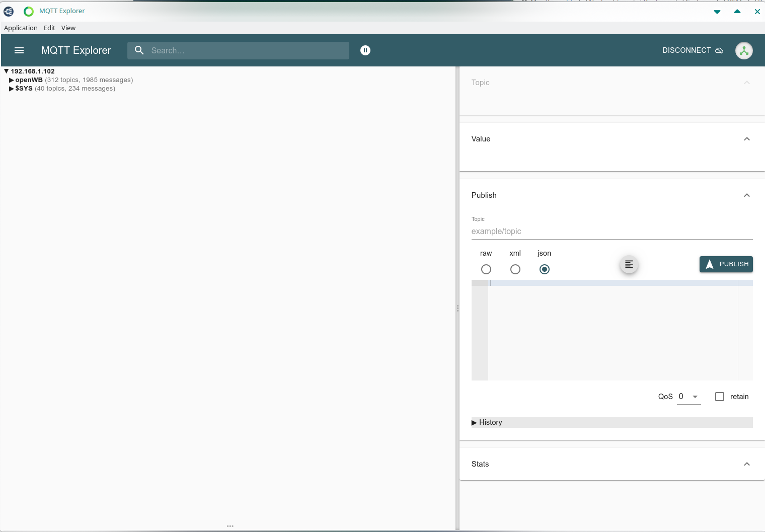Select the raw payload format radio
Screen dimensions: 765x532
tap(486, 269)
